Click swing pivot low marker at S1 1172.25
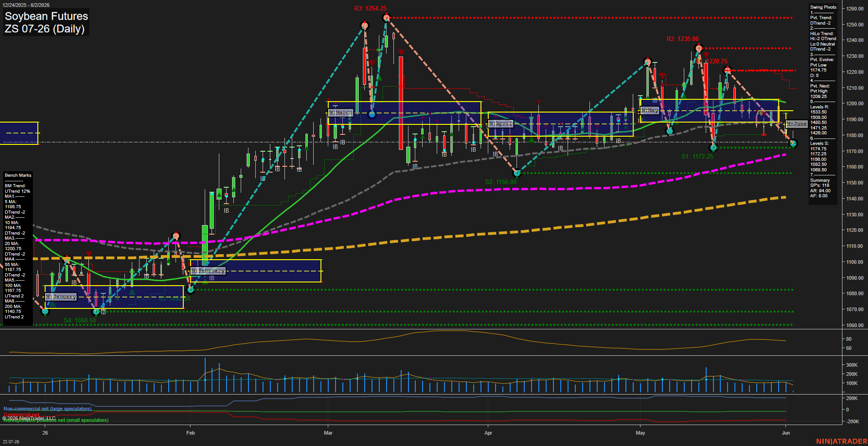Screen dimensions: 868x446 coord(714,148)
